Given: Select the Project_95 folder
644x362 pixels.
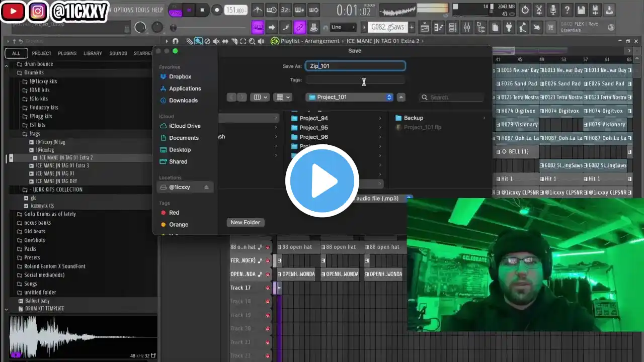Looking at the screenshot, I should (313, 127).
